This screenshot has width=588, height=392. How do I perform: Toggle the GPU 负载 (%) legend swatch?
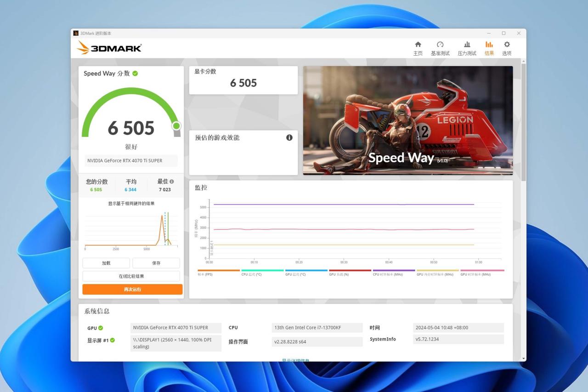350,270
